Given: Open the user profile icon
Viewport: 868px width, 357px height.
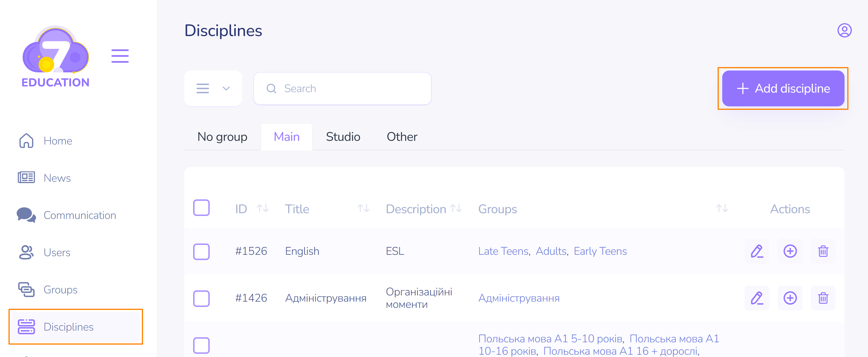Looking at the screenshot, I should [x=844, y=30].
